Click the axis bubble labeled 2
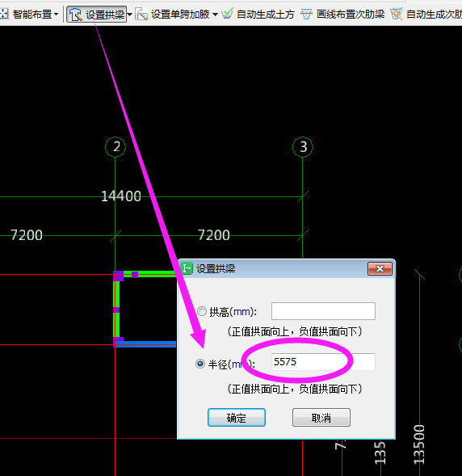Image resolution: width=462 pixels, height=476 pixels. (x=115, y=147)
